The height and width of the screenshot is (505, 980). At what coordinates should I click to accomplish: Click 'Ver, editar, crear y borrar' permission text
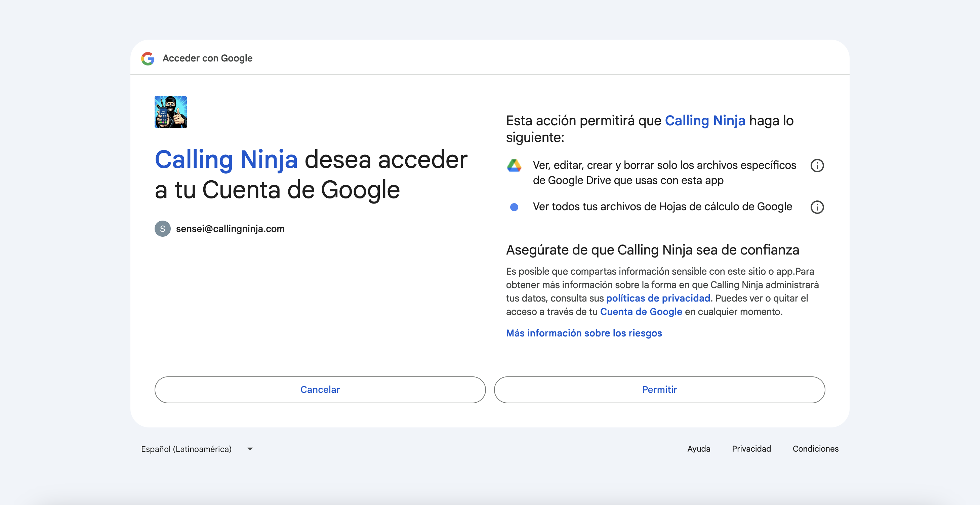(x=664, y=173)
